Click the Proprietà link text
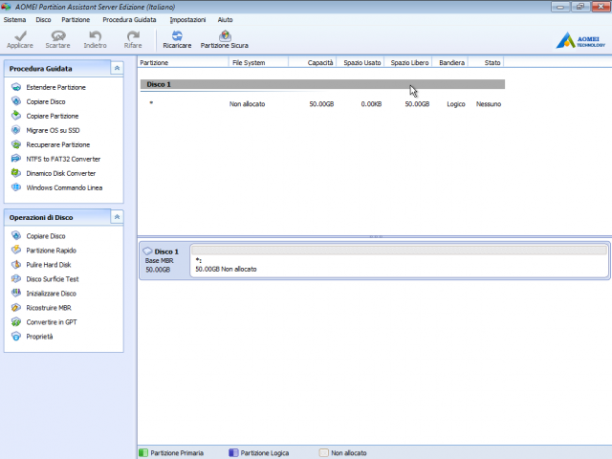This screenshot has width=612, height=459. click(39, 336)
